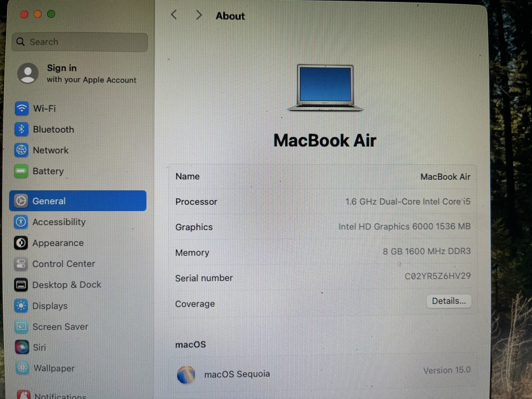Focus the Search field

pyautogui.click(x=80, y=42)
